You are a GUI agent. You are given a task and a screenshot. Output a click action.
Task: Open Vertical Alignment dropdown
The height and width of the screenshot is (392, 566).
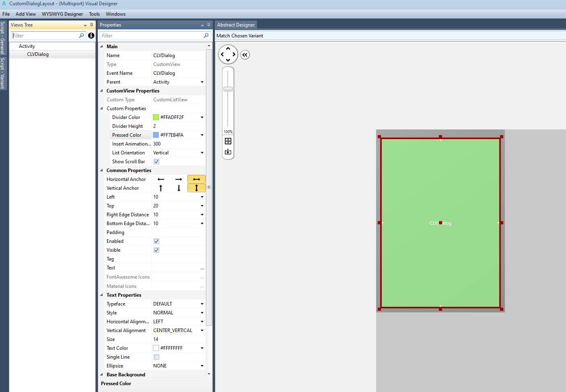click(x=202, y=330)
